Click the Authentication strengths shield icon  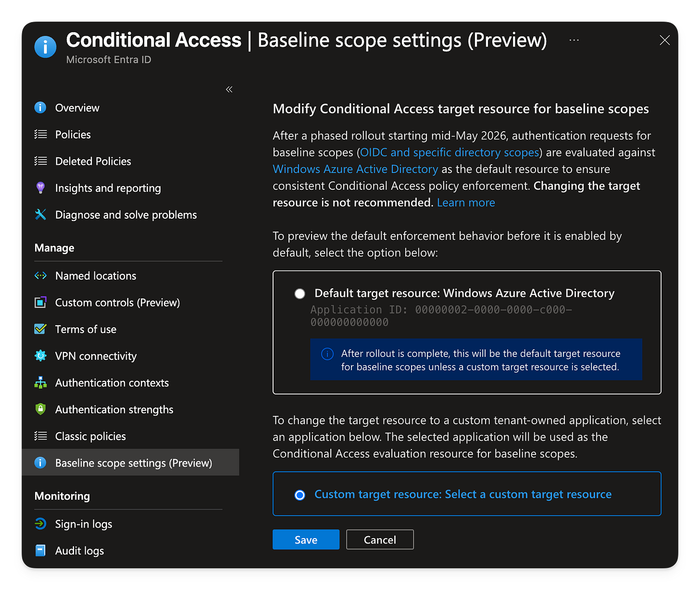click(40, 409)
